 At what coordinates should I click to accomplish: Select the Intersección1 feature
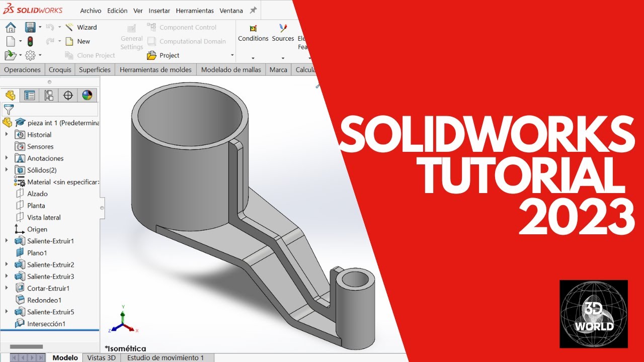40,324
